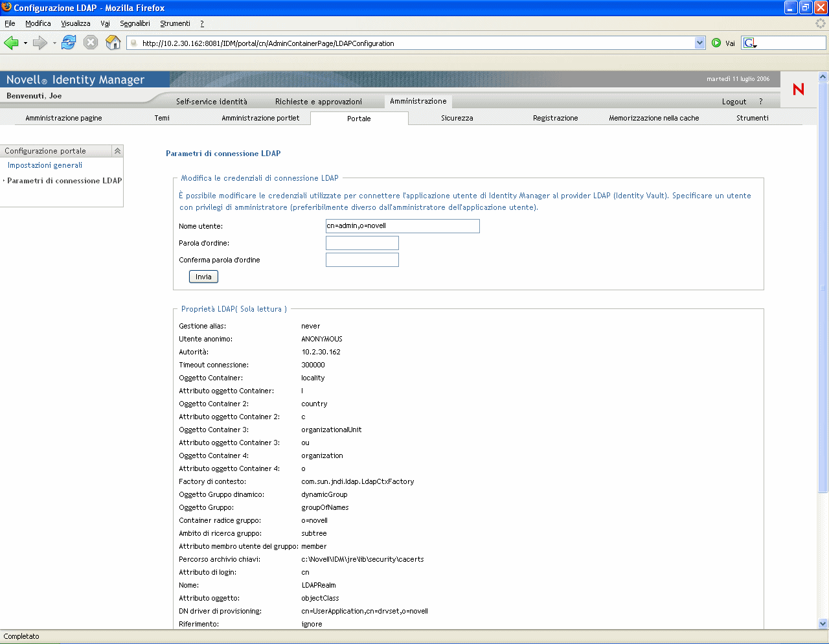Open the Registrazione subtab
This screenshot has width=829, height=644.
coord(556,118)
